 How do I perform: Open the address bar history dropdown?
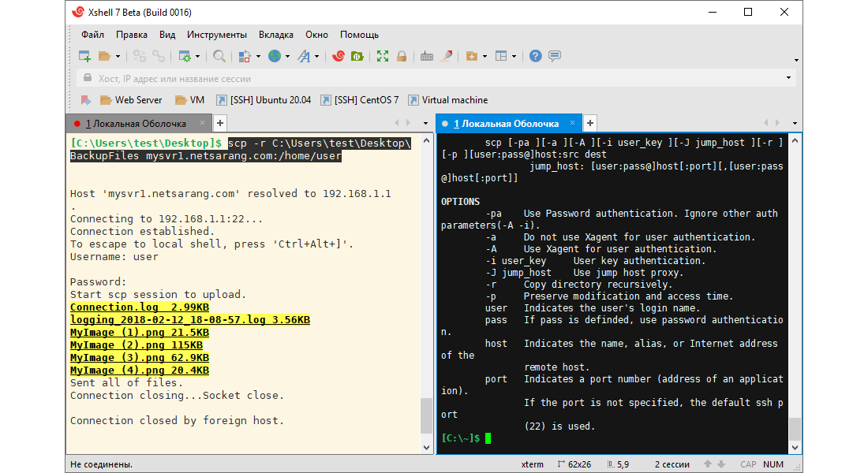coord(789,78)
